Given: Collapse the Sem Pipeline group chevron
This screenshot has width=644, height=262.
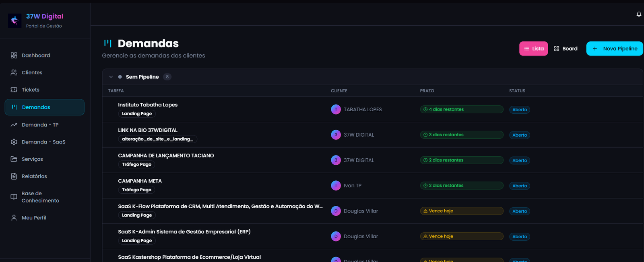Looking at the screenshot, I should point(111,77).
